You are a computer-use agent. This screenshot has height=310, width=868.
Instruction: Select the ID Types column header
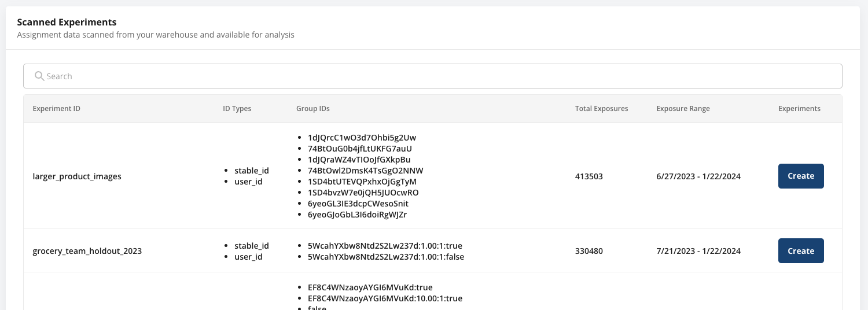[237, 109]
